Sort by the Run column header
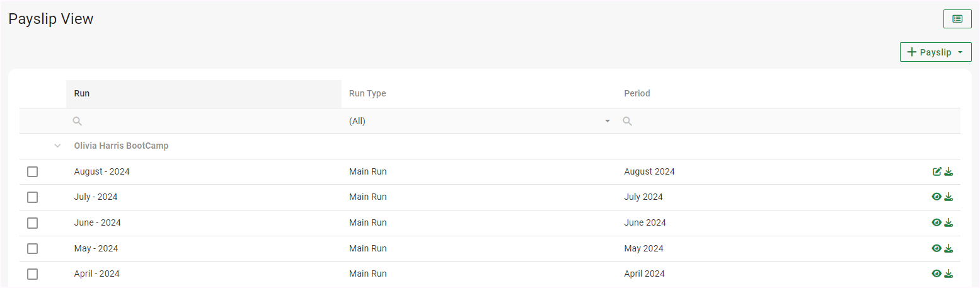Screen dimensions: 980x288 click(82, 93)
